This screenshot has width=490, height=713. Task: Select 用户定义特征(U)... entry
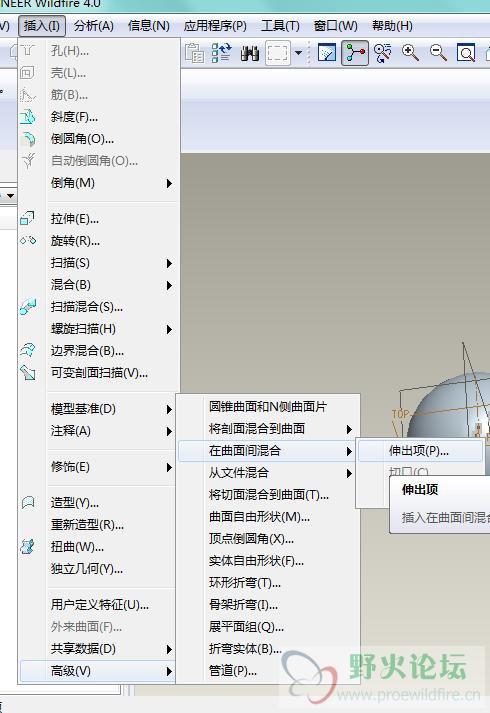click(x=99, y=605)
